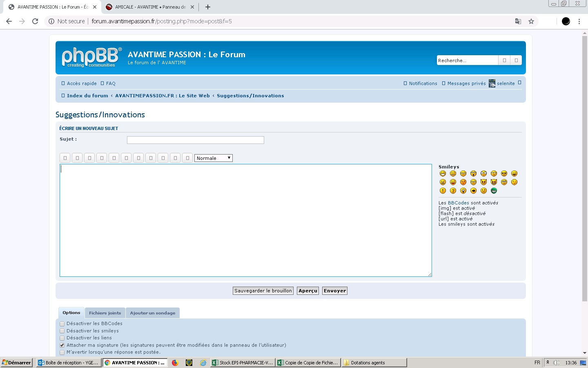Bookmark this page with the star icon
The width and height of the screenshot is (588, 368).
531,21
